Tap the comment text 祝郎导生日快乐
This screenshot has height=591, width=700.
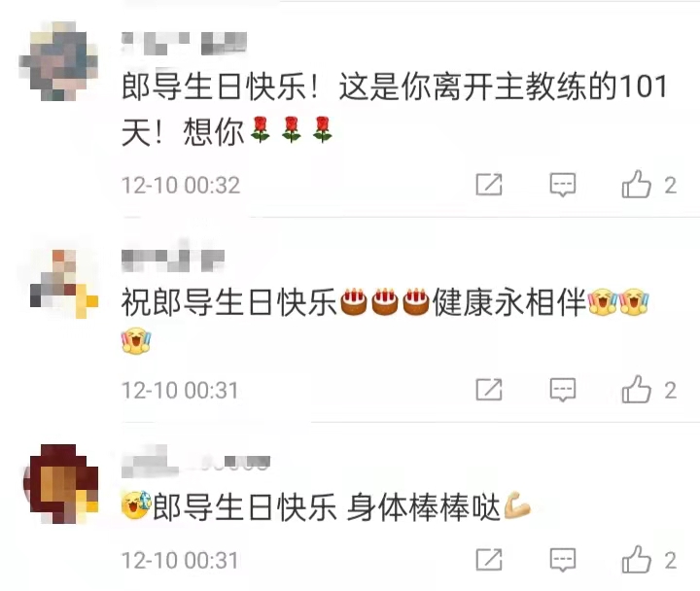tap(229, 302)
